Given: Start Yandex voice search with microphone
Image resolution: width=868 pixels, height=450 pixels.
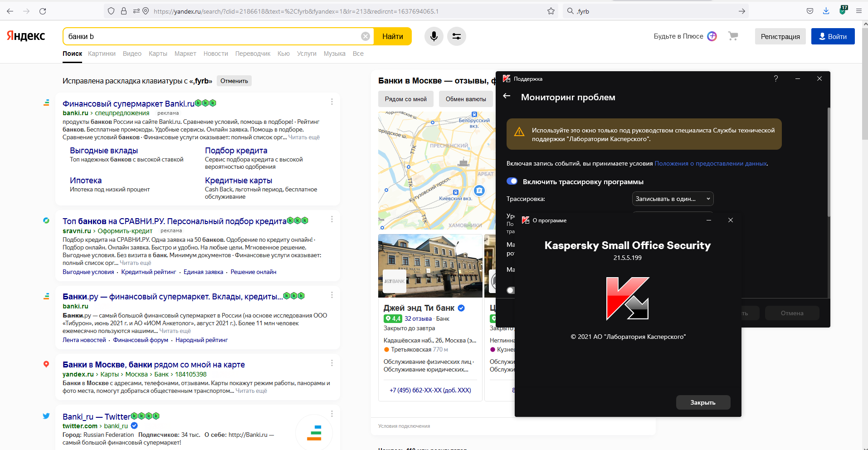Looking at the screenshot, I should click(x=434, y=36).
